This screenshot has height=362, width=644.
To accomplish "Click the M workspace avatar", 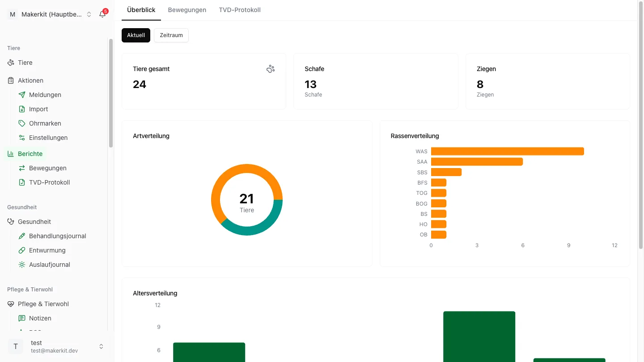I will click(12, 14).
